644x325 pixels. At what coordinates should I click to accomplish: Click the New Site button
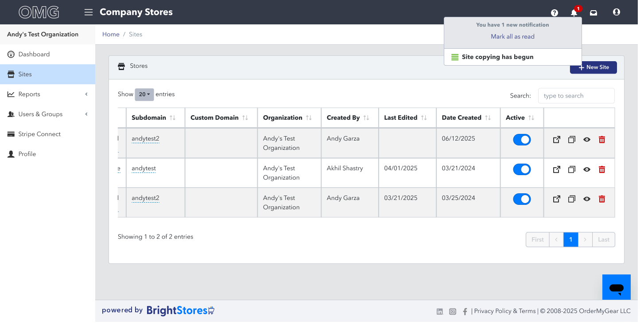point(593,67)
